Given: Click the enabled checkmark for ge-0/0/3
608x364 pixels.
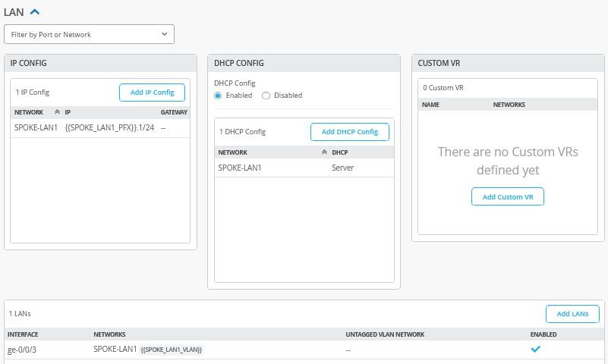Looking at the screenshot, I should click(535, 350).
